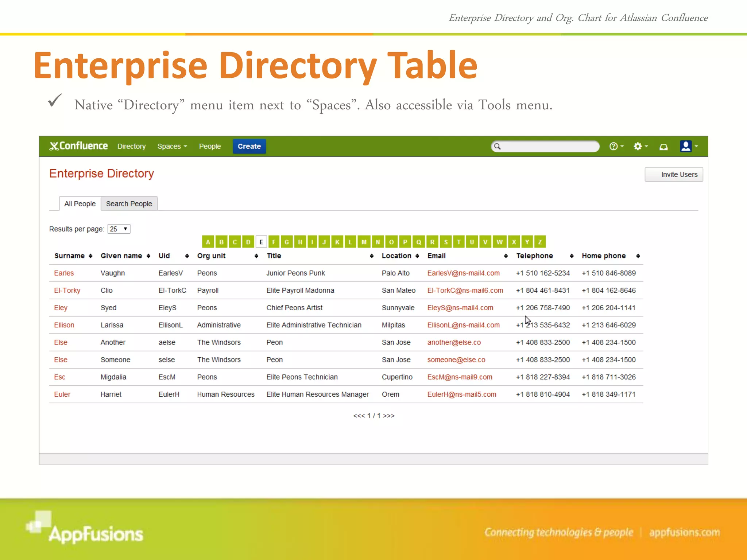Image resolution: width=747 pixels, height=560 pixels.
Task: Email EulerH@ns-mail5.com
Action: click(x=462, y=394)
